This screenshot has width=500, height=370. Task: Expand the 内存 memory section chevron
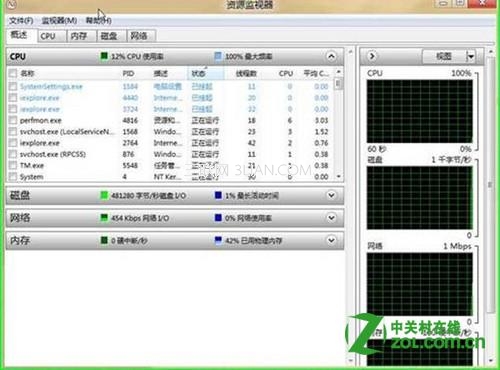tap(331, 240)
